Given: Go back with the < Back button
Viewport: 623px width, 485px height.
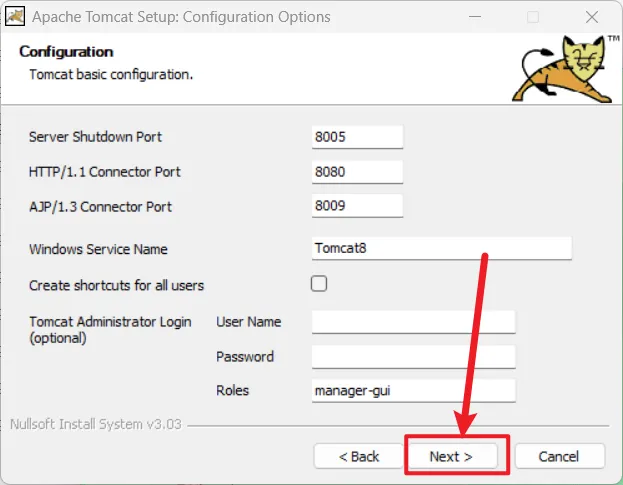Looking at the screenshot, I should (x=359, y=456).
